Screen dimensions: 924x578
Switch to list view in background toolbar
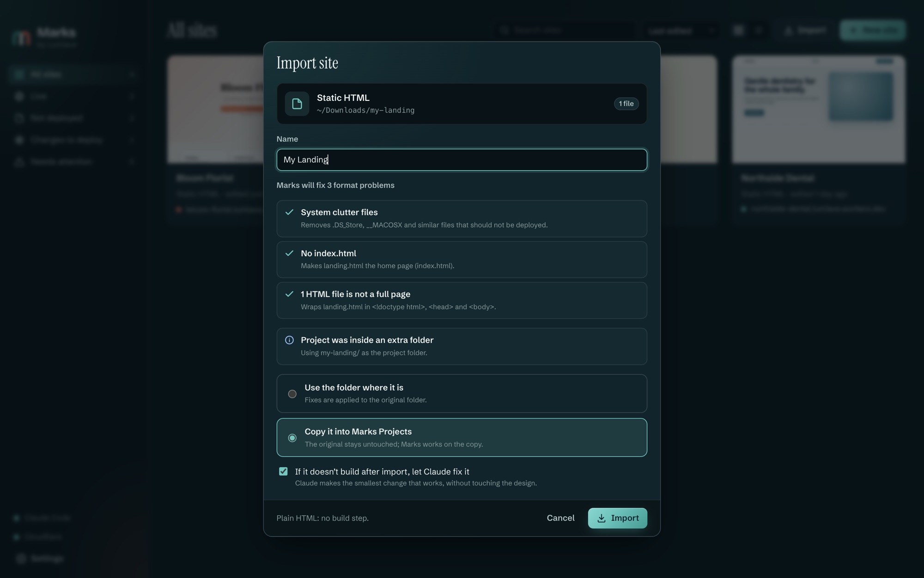point(758,30)
